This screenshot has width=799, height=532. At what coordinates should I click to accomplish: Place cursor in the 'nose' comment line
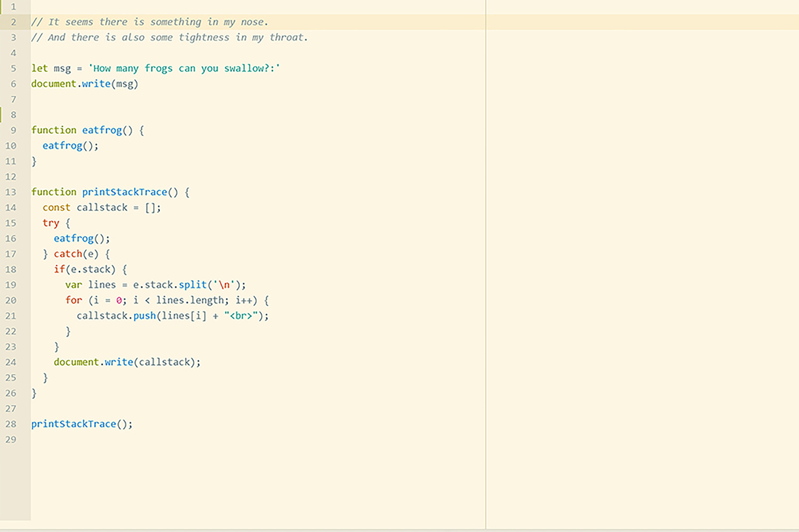pos(149,22)
